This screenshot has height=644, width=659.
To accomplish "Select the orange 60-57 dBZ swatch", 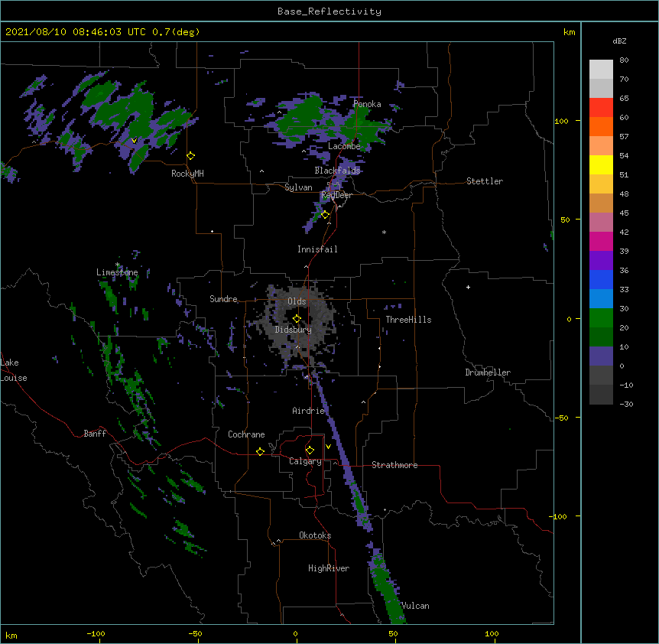I will (601, 126).
